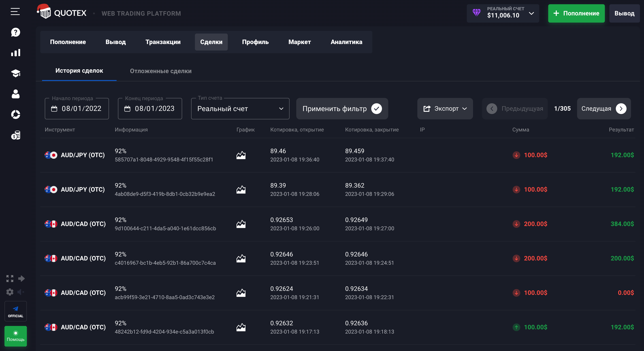This screenshot has height=351, width=644.
Task: Open the hamburger menu
Action: 15,11
